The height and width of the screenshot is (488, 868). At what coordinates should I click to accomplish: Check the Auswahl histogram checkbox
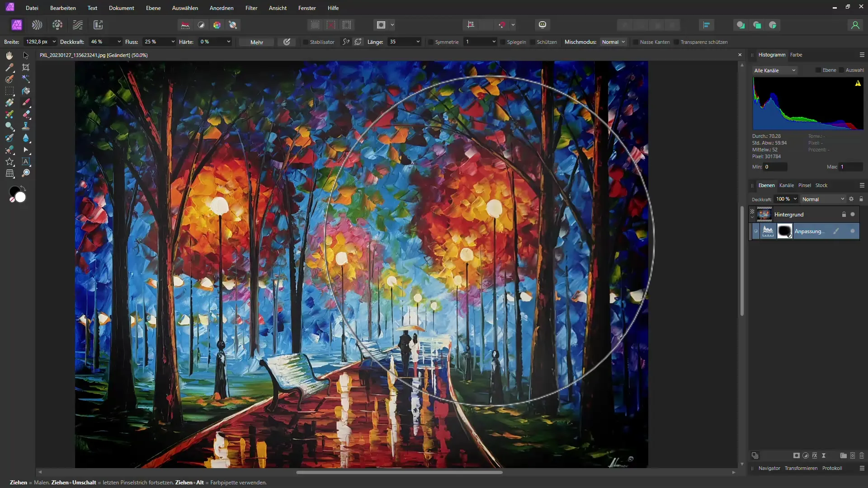point(841,70)
